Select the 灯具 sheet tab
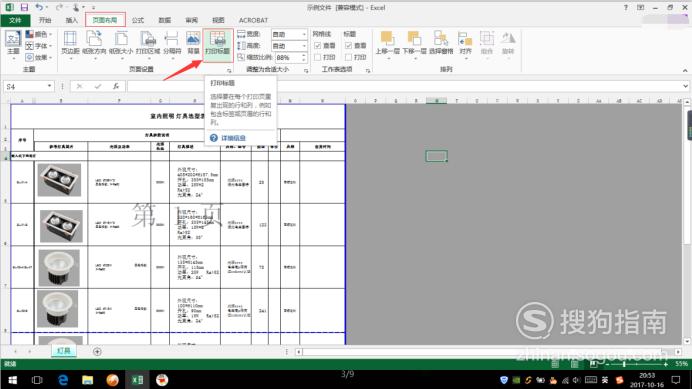 (x=64, y=351)
